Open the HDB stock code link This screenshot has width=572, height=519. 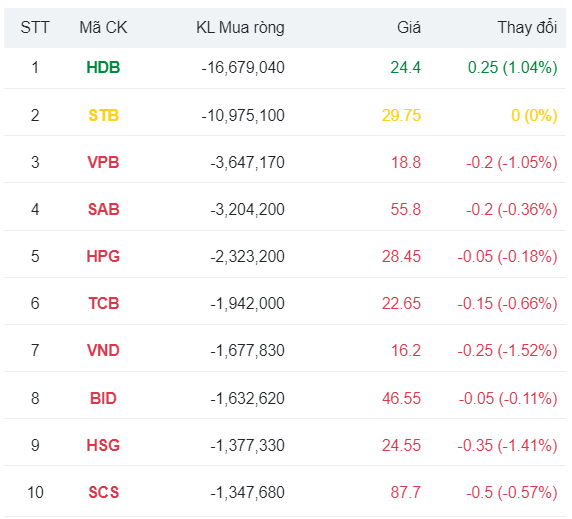103,67
